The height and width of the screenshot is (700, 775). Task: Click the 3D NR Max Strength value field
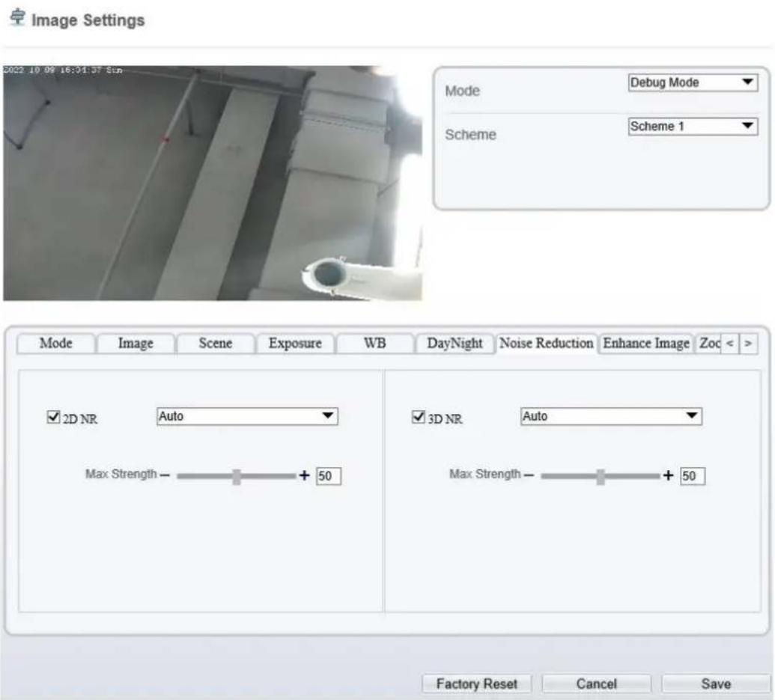coord(693,476)
